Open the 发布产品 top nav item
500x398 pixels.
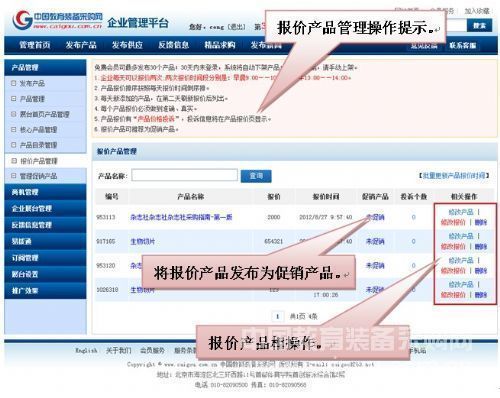pyautogui.click(x=81, y=45)
